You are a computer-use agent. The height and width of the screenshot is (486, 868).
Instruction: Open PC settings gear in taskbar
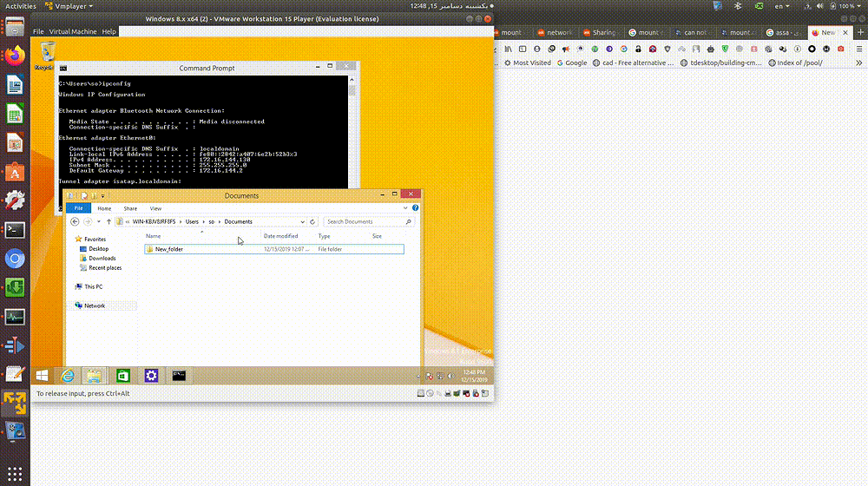151,376
